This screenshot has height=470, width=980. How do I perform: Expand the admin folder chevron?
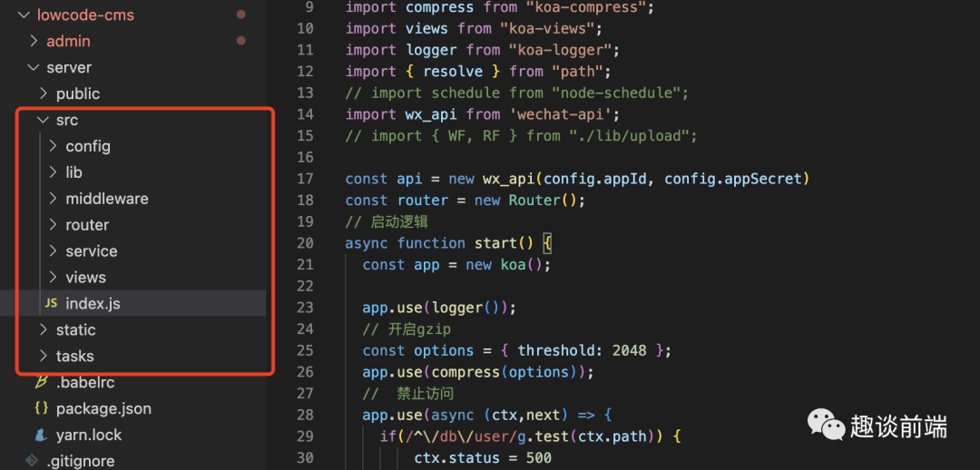click(x=34, y=41)
